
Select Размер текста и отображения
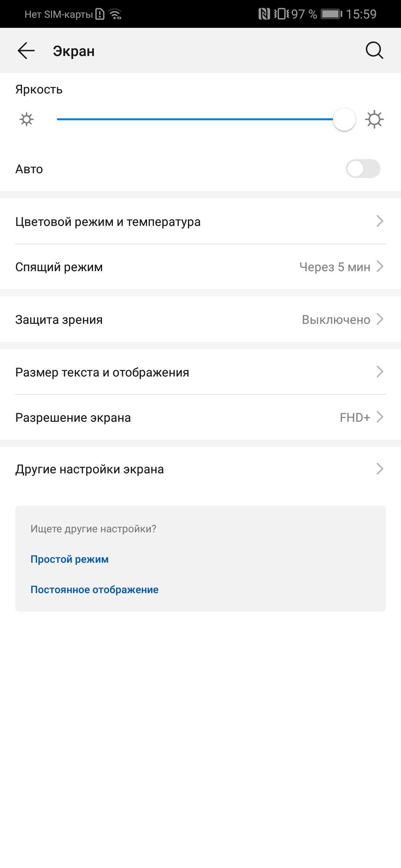[x=200, y=372]
